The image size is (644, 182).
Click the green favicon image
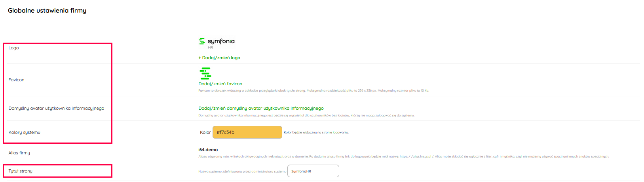(x=205, y=73)
